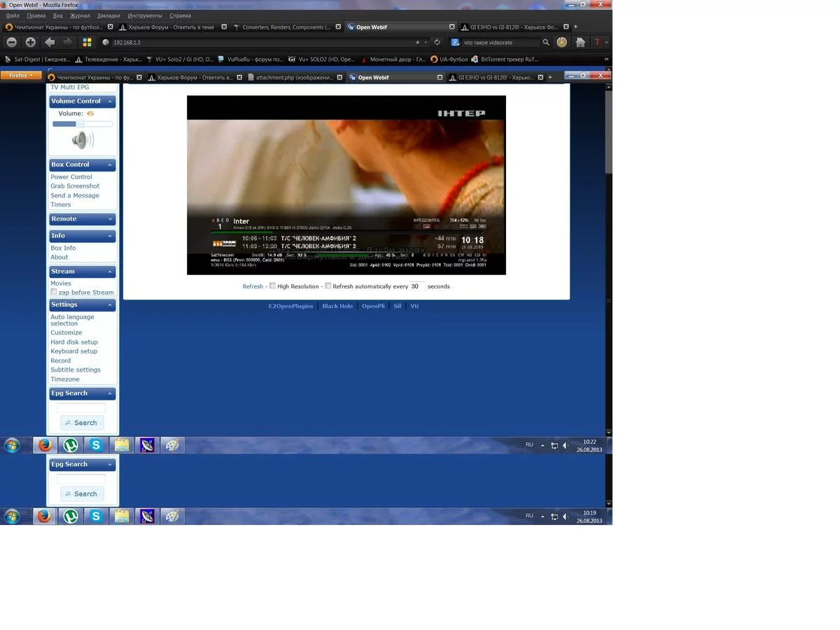This screenshot has width=840, height=630.
Task: Open the home page icon
Action: tap(580, 42)
